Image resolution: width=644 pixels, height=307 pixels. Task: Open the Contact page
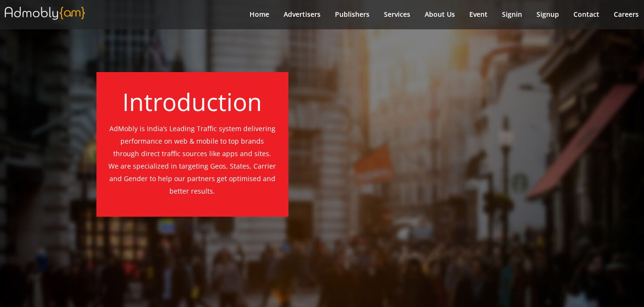tap(586, 14)
